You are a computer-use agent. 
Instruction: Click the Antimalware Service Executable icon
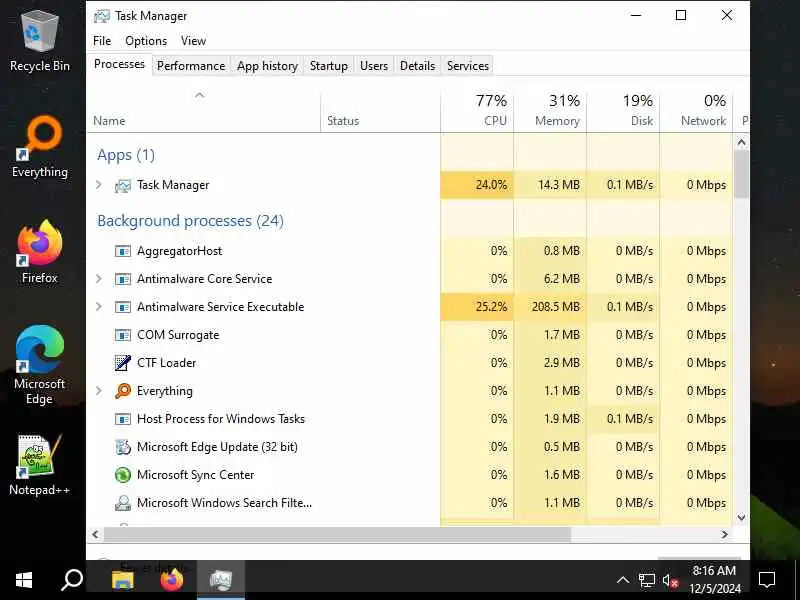pyautogui.click(x=122, y=307)
